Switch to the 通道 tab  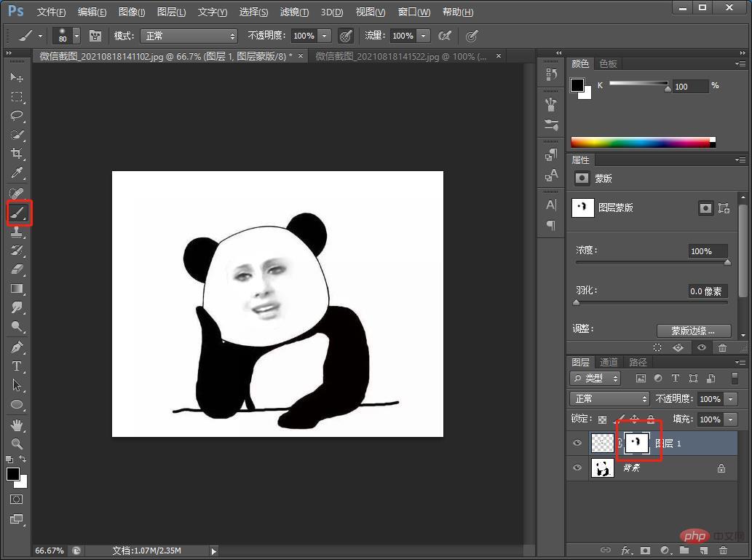pos(609,362)
